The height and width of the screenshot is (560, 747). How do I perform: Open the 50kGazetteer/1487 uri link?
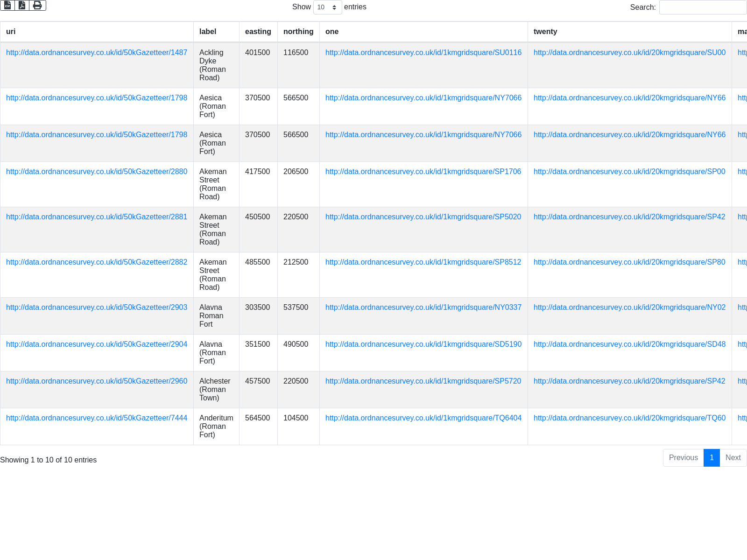[97, 53]
